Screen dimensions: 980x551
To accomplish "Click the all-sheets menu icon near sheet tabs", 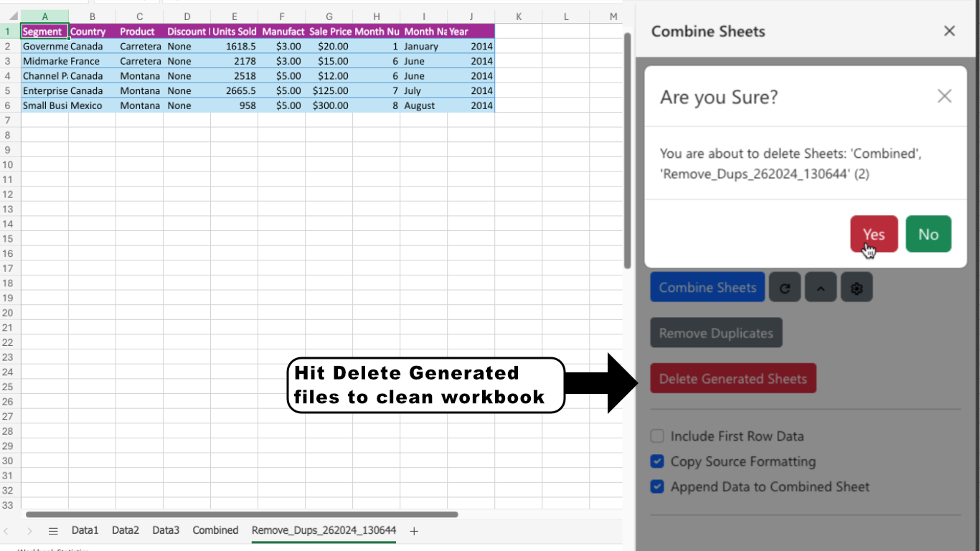I will coord(52,531).
